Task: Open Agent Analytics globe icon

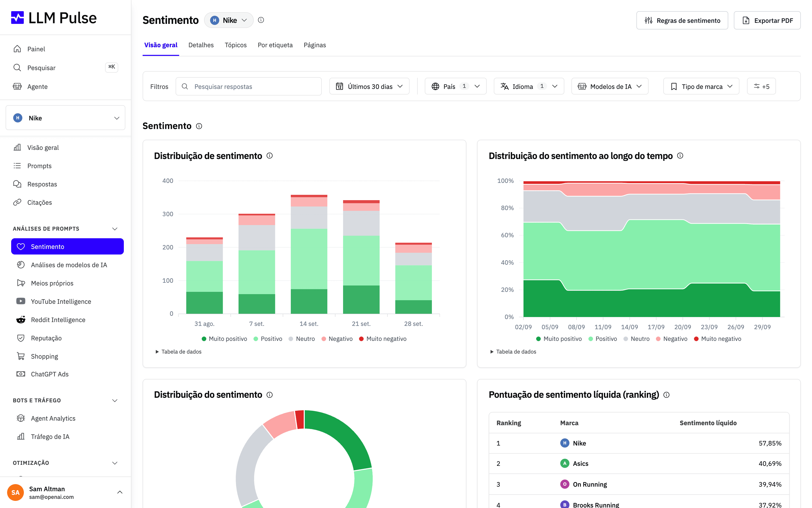Action: pyautogui.click(x=21, y=418)
